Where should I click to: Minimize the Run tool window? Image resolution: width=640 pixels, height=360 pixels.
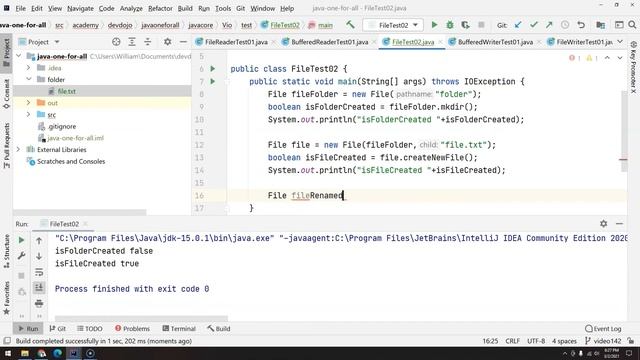(619, 224)
